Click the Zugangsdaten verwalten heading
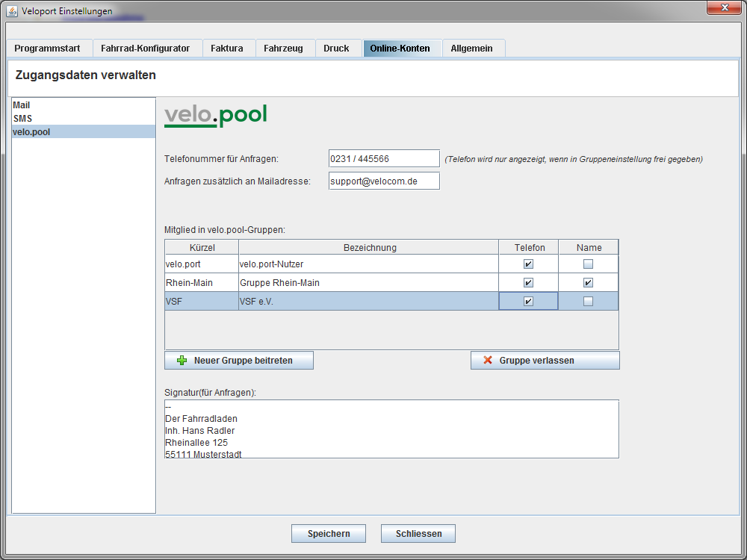This screenshot has height=560, width=747. 86,75
